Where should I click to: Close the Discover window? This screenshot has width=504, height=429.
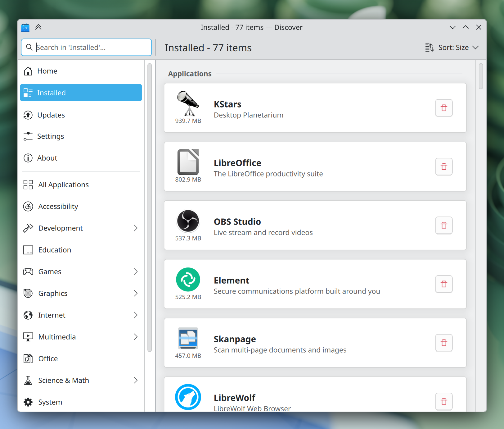[479, 27]
